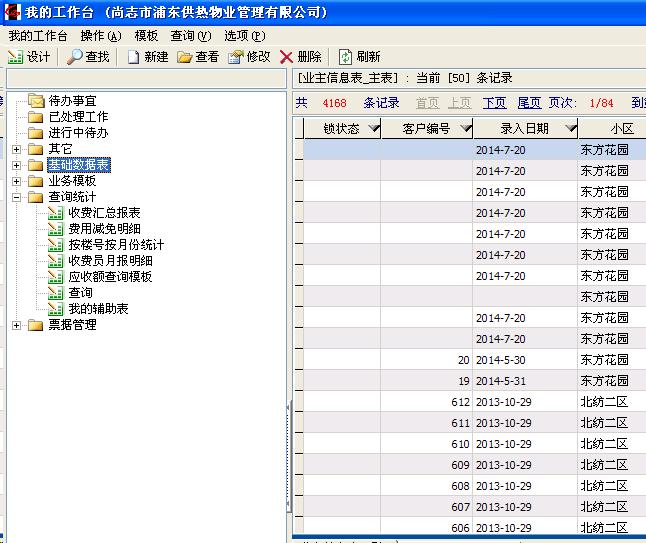Select the 待办事宜 tree item

coord(73,101)
